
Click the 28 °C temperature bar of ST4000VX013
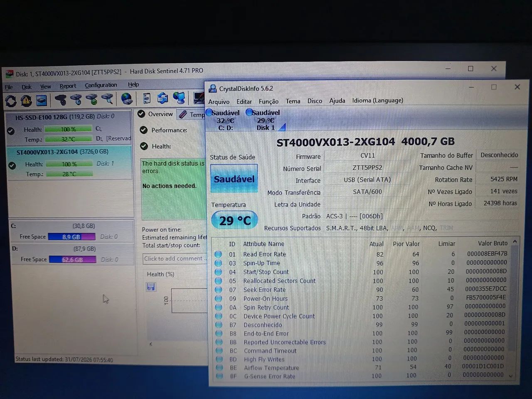click(x=69, y=174)
